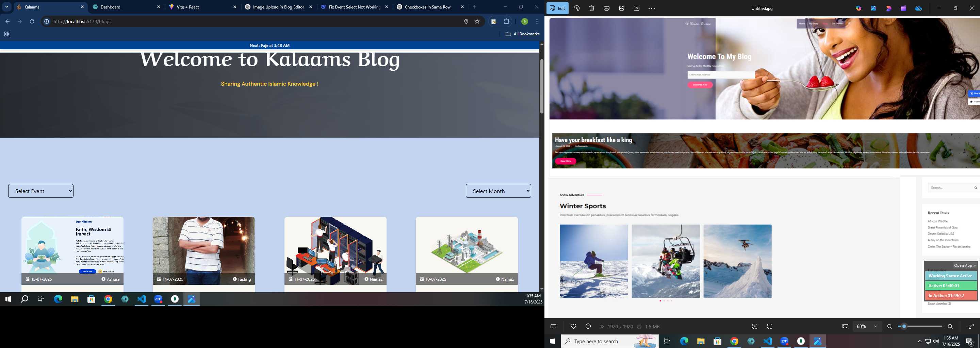Show the filmstrip in Photos
980x348 pixels.
coord(554,326)
